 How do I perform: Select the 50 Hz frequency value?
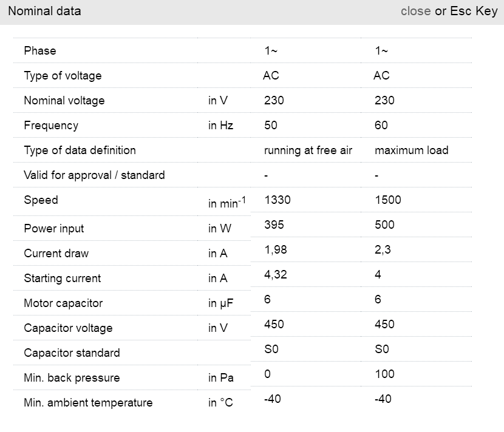click(x=271, y=126)
